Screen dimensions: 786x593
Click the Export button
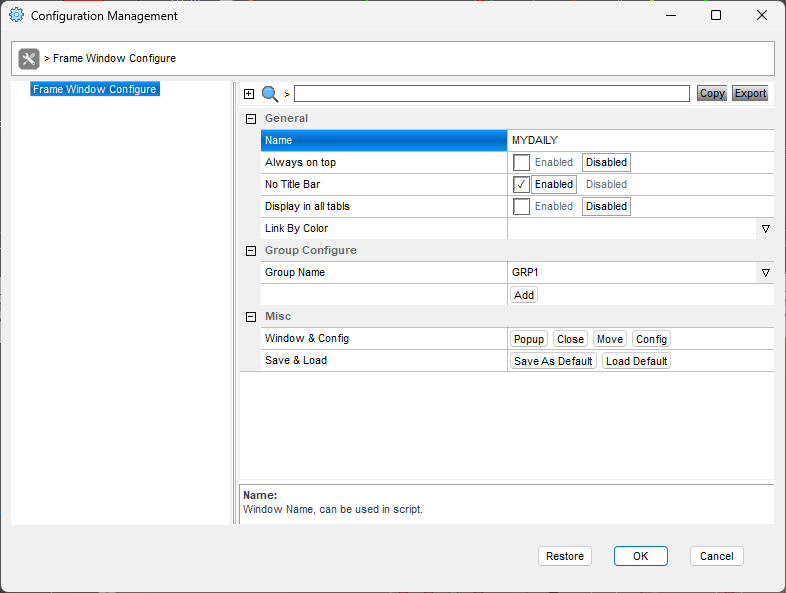[750, 93]
